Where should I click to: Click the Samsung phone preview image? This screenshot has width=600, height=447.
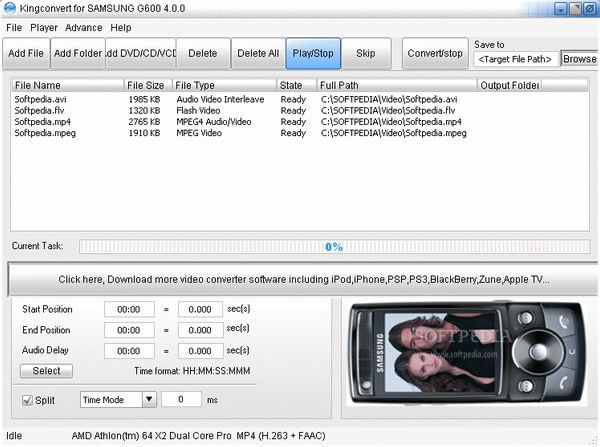[467, 353]
